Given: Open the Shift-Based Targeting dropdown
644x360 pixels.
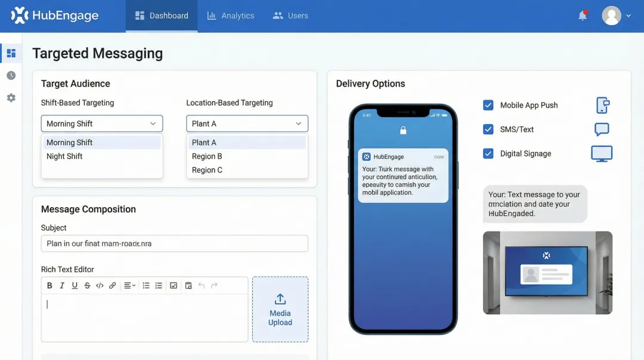Looking at the screenshot, I should 101,124.
